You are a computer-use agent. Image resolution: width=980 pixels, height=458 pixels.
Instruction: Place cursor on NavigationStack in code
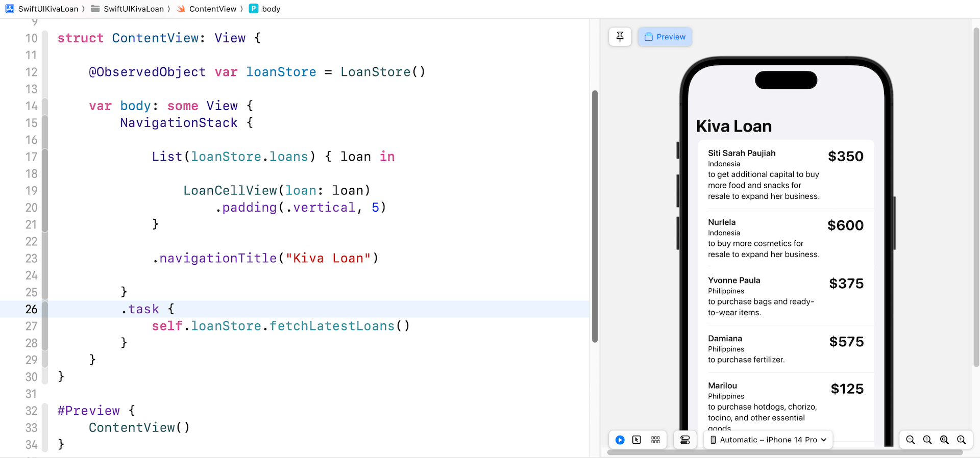tap(179, 123)
